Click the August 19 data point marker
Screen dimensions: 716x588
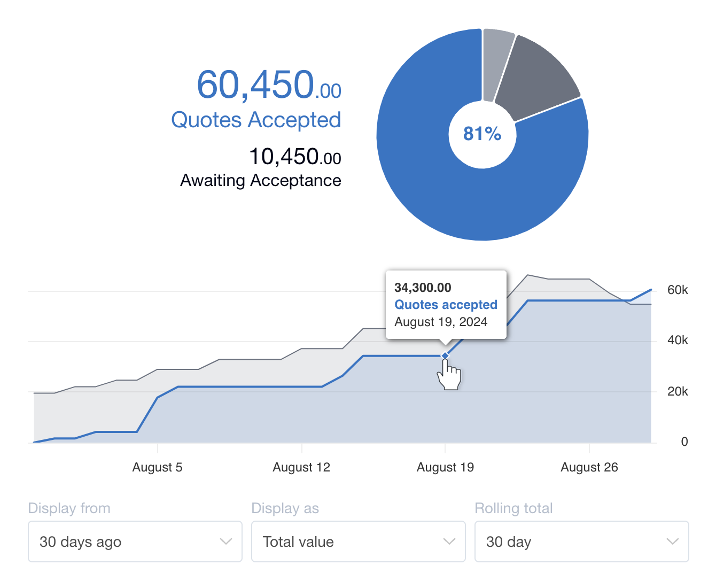445,355
